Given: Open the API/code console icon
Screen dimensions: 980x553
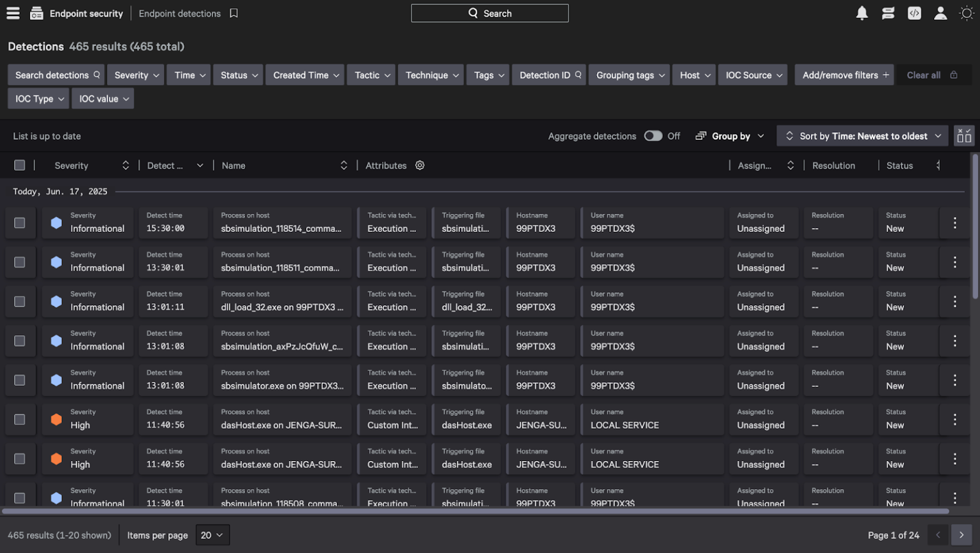Looking at the screenshot, I should (914, 13).
